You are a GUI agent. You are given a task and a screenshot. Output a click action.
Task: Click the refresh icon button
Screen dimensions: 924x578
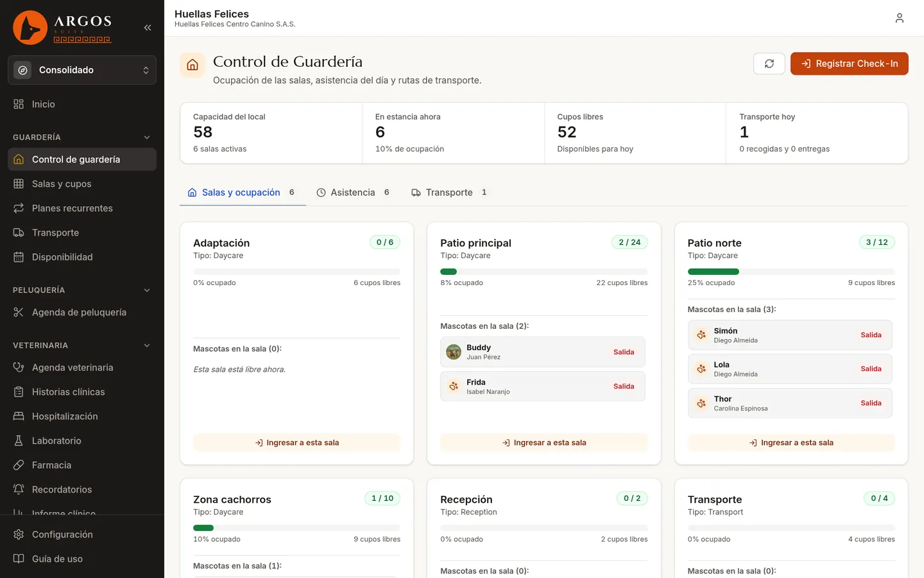769,64
